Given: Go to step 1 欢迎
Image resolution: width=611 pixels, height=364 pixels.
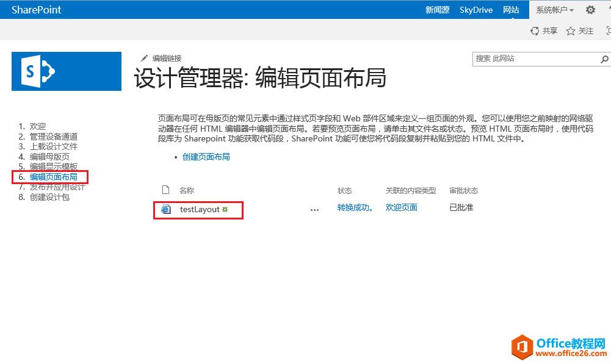Looking at the screenshot, I should pos(38,126).
